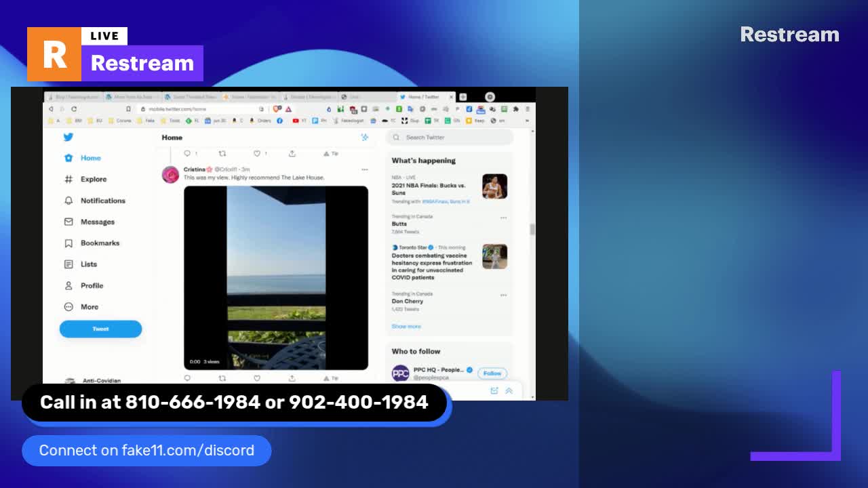
Task: Play the Lake House video
Action: tap(276, 278)
